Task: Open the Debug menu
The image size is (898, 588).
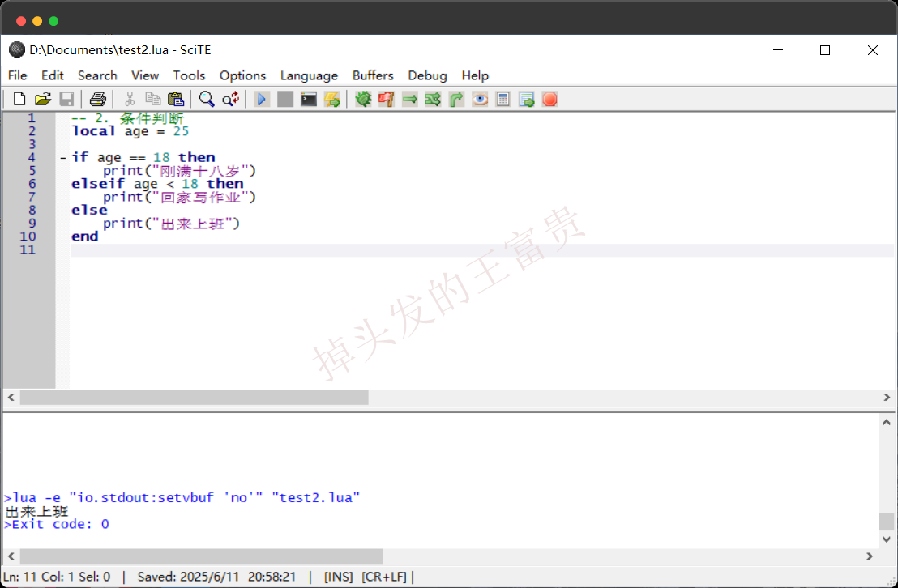Action: pos(427,75)
